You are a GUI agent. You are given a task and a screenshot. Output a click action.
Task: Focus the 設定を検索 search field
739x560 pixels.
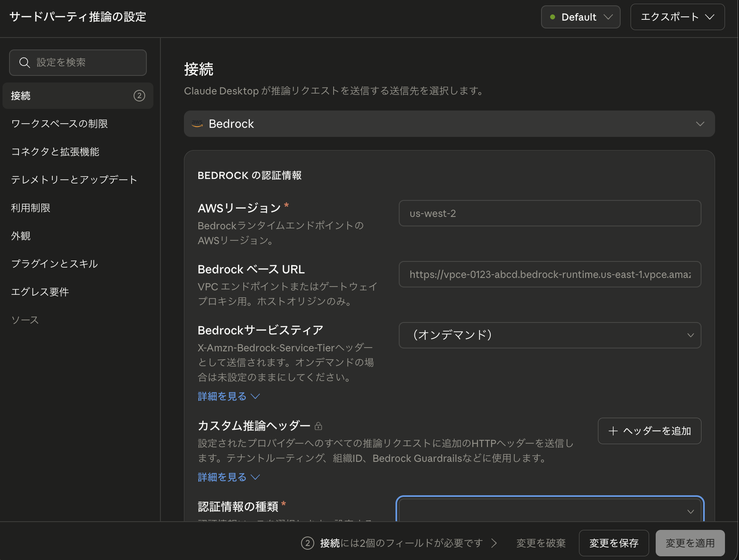78,63
